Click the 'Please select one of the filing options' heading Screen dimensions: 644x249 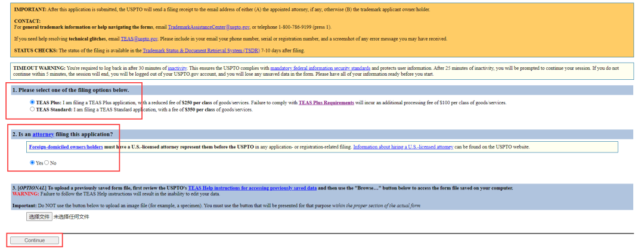(70, 90)
